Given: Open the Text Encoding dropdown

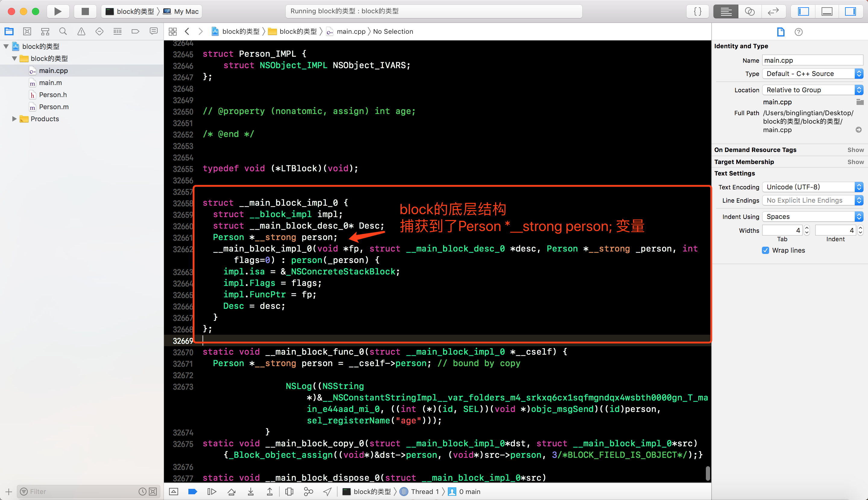Looking at the screenshot, I should [812, 187].
